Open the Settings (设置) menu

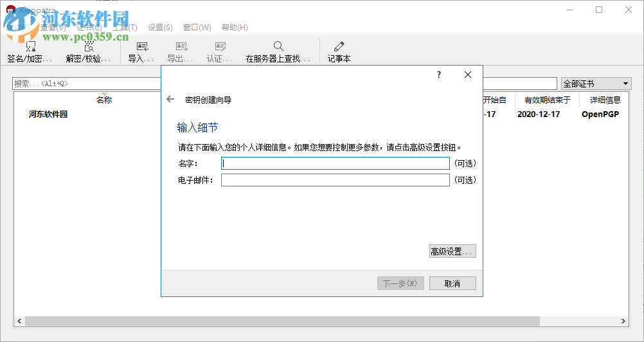(x=160, y=28)
